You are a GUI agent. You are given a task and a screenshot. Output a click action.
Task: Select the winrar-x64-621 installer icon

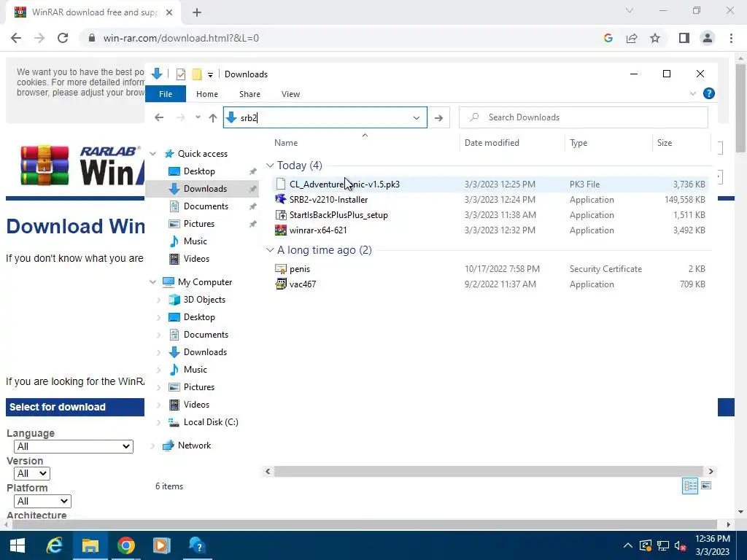click(x=281, y=230)
